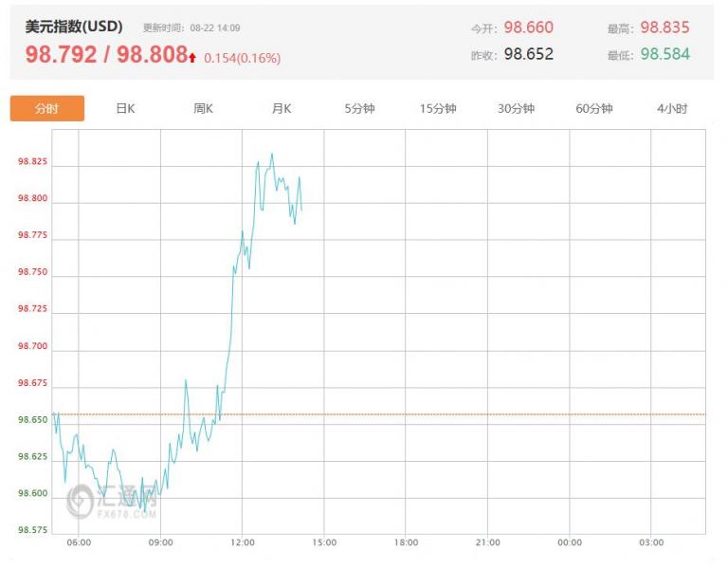Switch to the 月K tab
Image resolution: width=728 pixels, height=569 pixels.
(282, 108)
